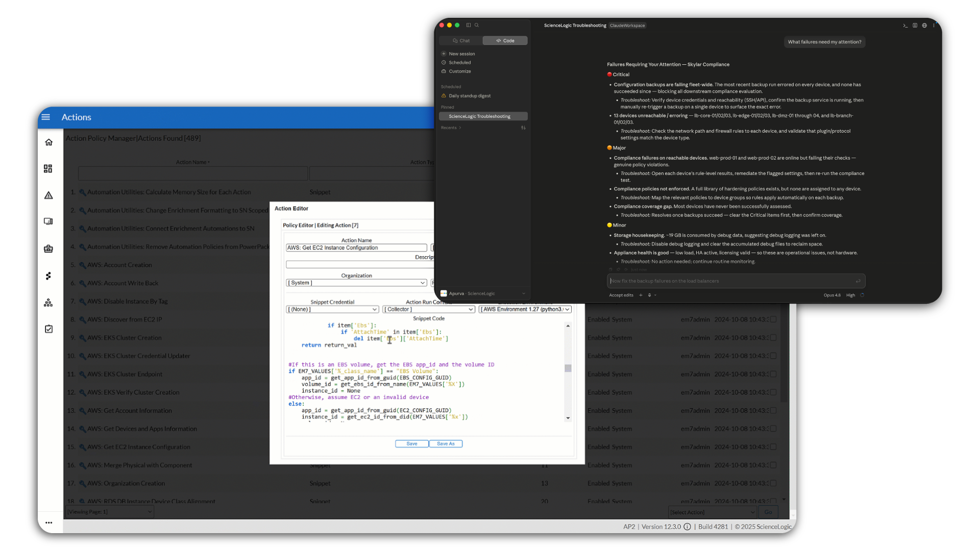This screenshot has width=980, height=551.
Task: Open the clipboard checklist icon in sidebar
Action: pyautogui.click(x=48, y=329)
